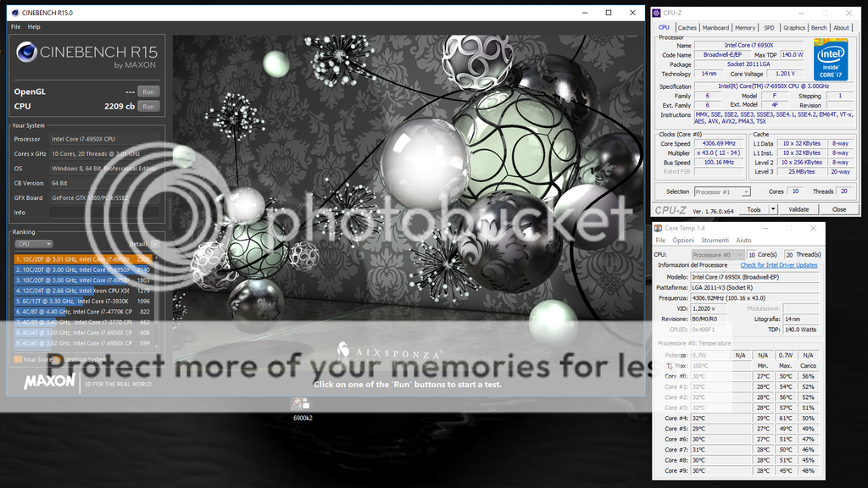The height and width of the screenshot is (488, 868).
Task: Switch to the Mainboard tab in CPU-Z
Action: pyautogui.click(x=715, y=28)
